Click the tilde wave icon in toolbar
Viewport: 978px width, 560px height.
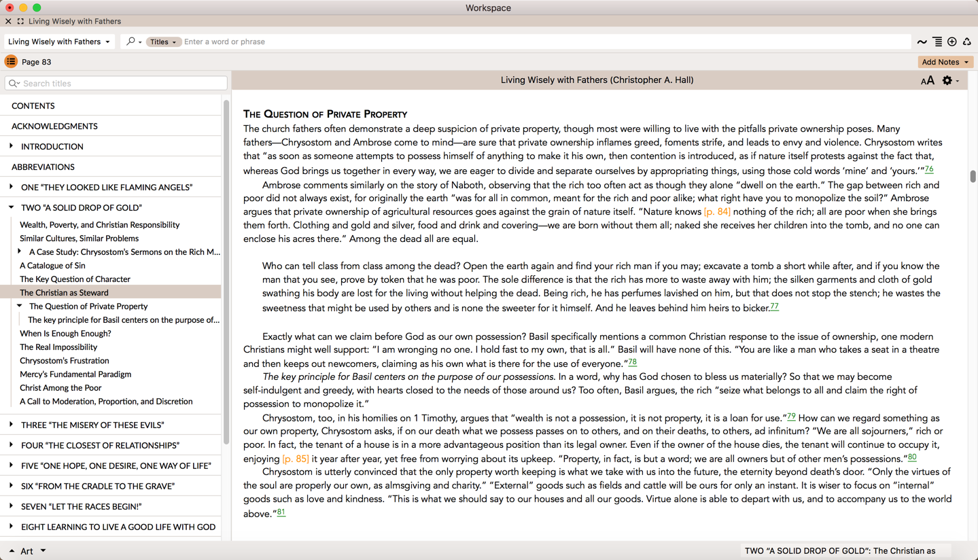[x=922, y=41]
